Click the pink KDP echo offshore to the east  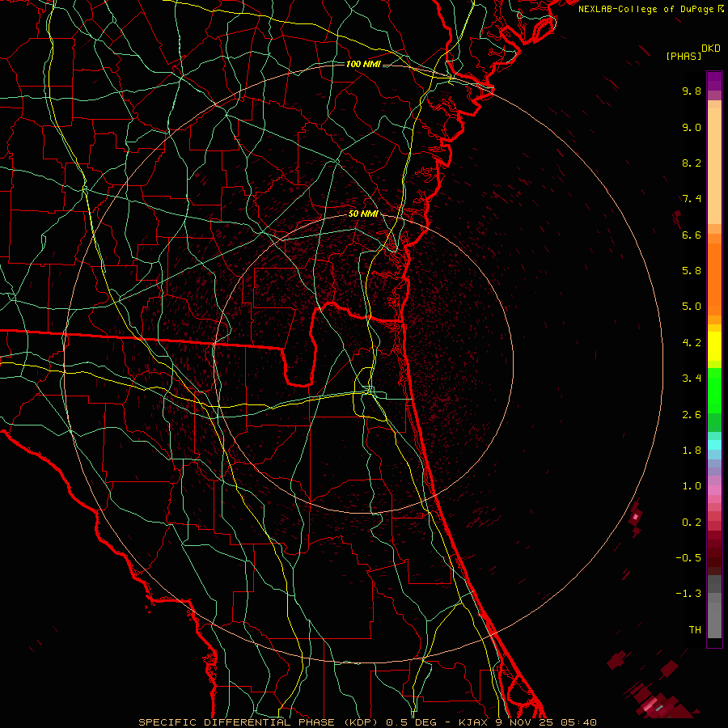click(x=636, y=516)
